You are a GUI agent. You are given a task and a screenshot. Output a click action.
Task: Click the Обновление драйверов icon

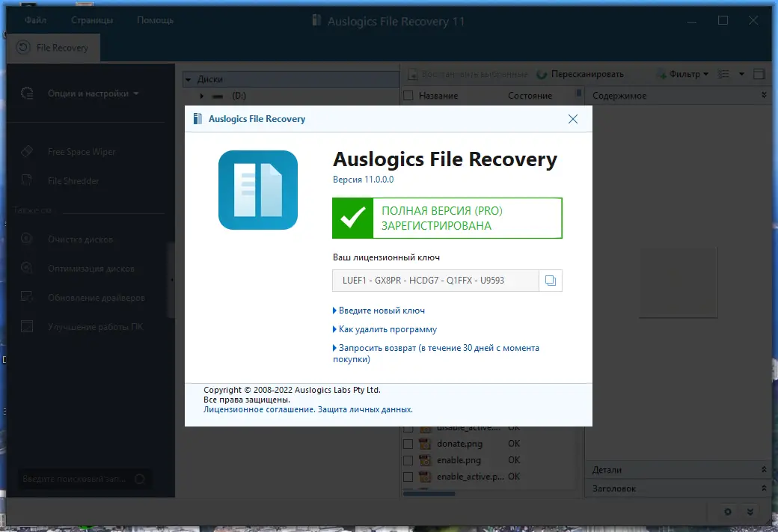(27, 297)
